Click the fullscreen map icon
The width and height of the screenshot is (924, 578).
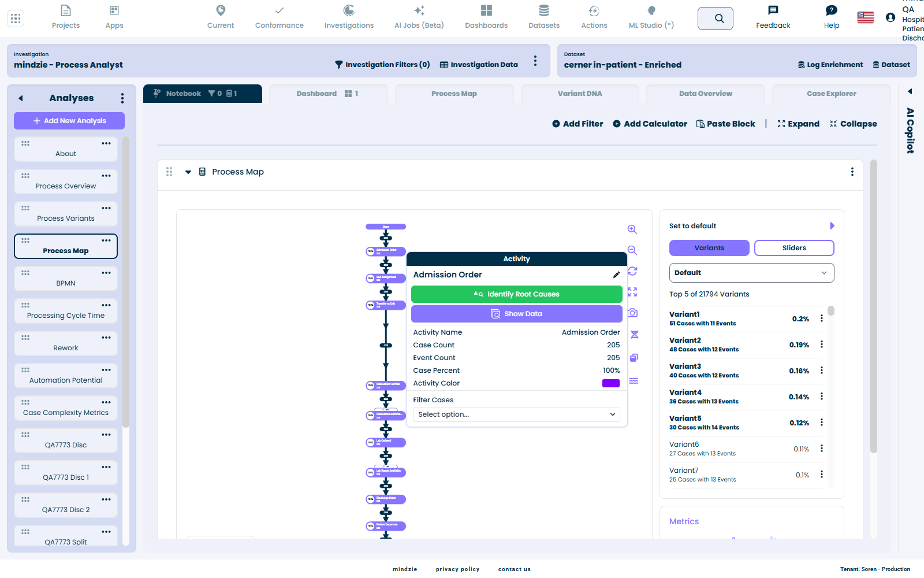pos(632,292)
